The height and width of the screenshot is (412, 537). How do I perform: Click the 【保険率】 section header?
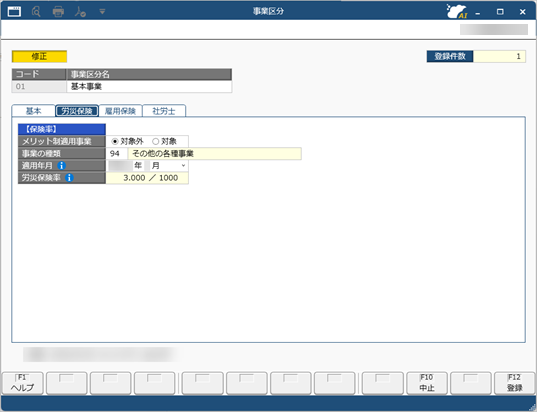62,129
